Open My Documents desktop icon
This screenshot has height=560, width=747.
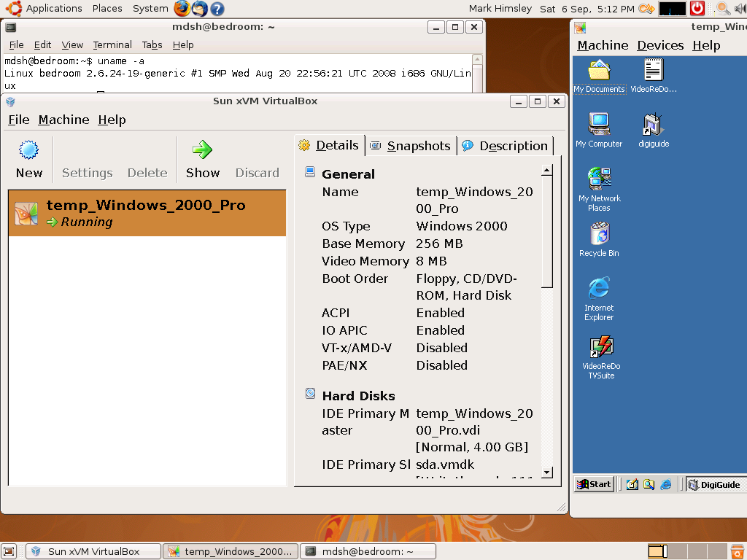(599, 71)
